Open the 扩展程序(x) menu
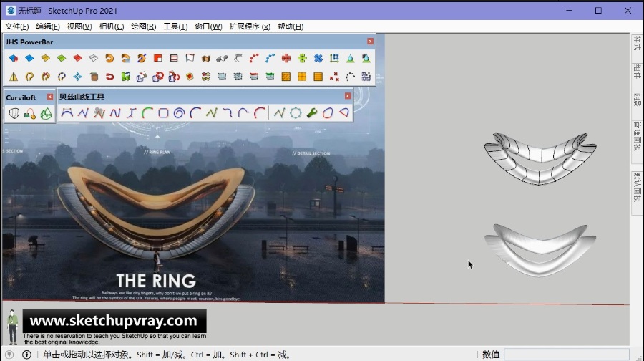 pyautogui.click(x=250, y=27)
